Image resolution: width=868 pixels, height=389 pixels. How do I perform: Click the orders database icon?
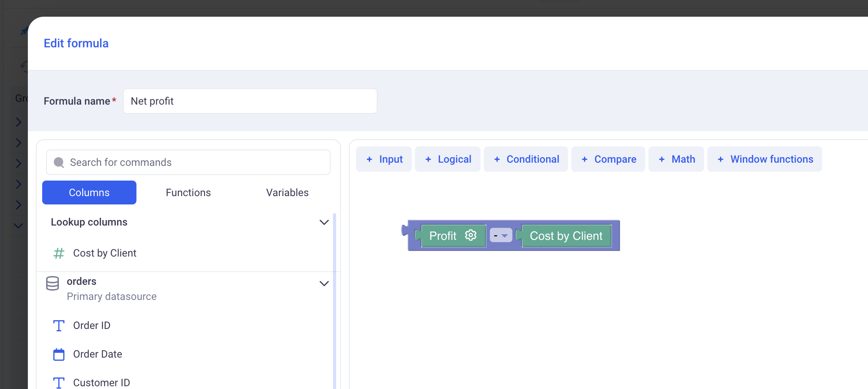click(53, 283)
